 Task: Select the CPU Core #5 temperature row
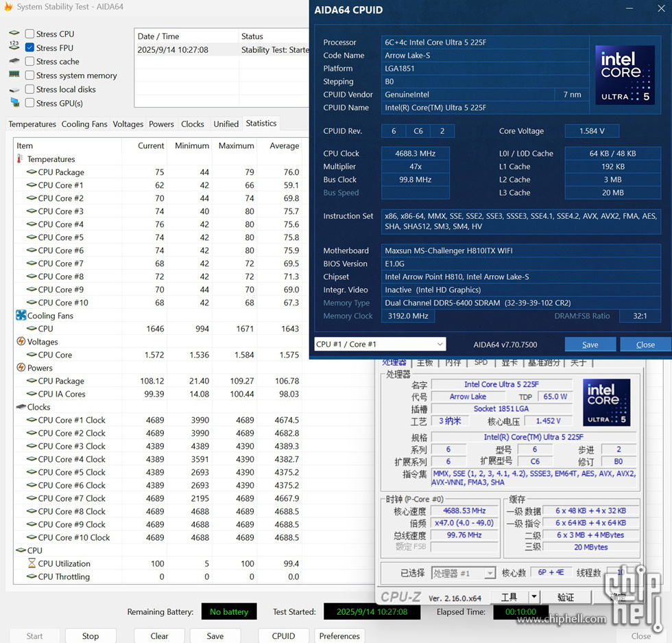[158, 237]
